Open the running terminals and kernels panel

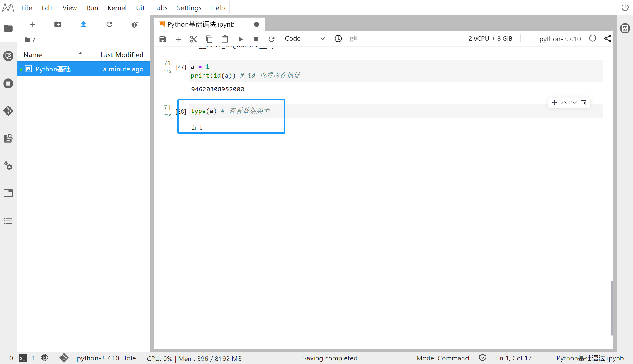point(8,83)
